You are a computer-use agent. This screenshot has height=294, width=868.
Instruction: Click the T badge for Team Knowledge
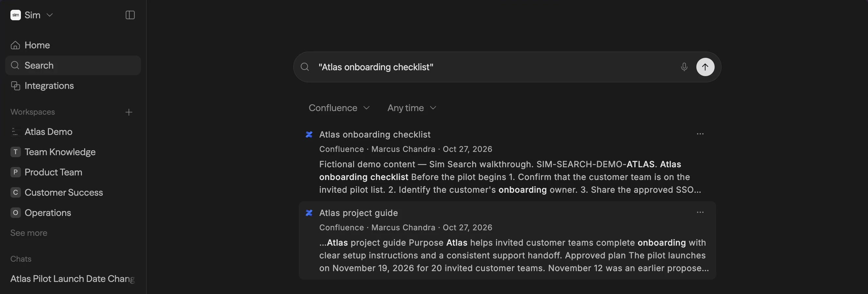pyautogui.click(x=16, y=152)
